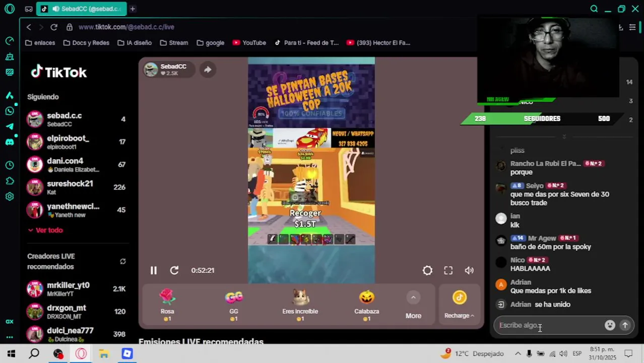Open the Stream bookmarks folder
This screenshot has height=363, width=644.
point(174,43)
